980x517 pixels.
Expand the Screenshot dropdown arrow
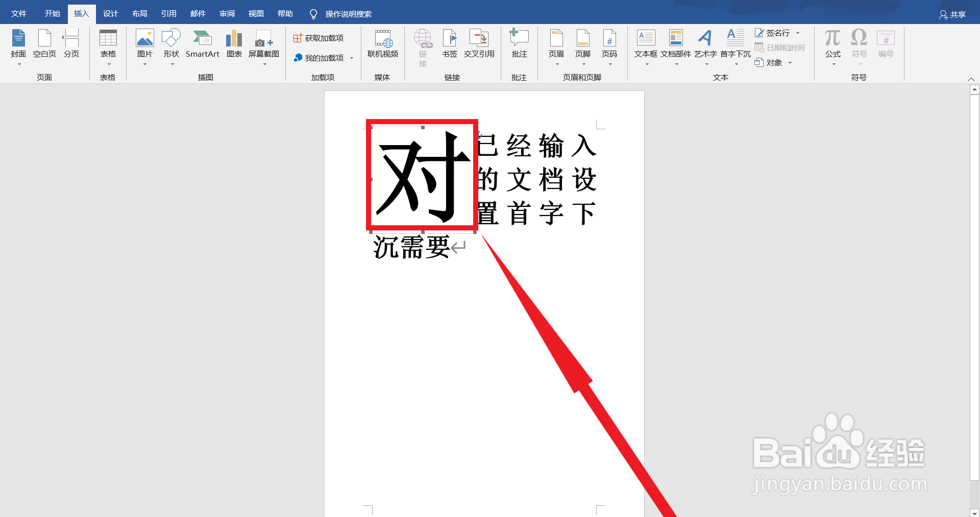point(265,64)
